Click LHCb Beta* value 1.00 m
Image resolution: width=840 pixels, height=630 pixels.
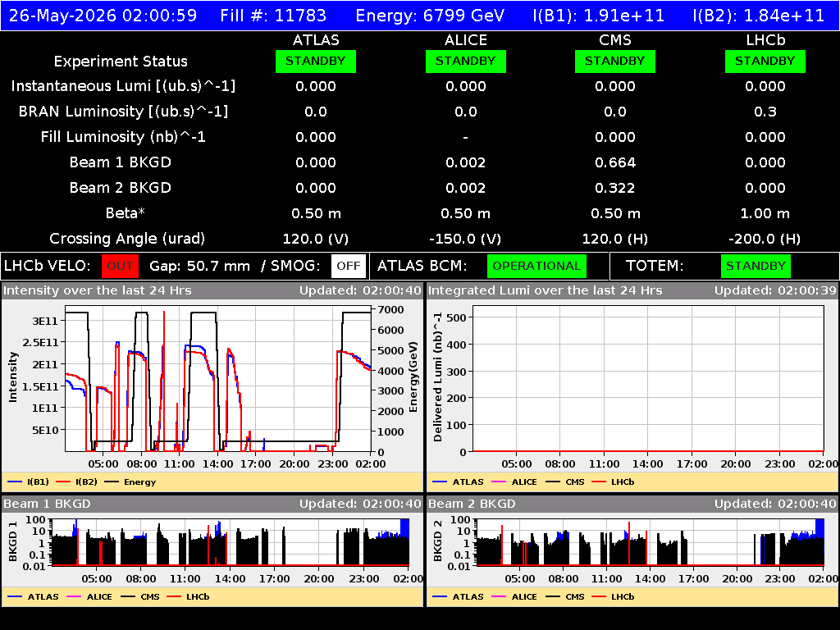pos(765,213)
